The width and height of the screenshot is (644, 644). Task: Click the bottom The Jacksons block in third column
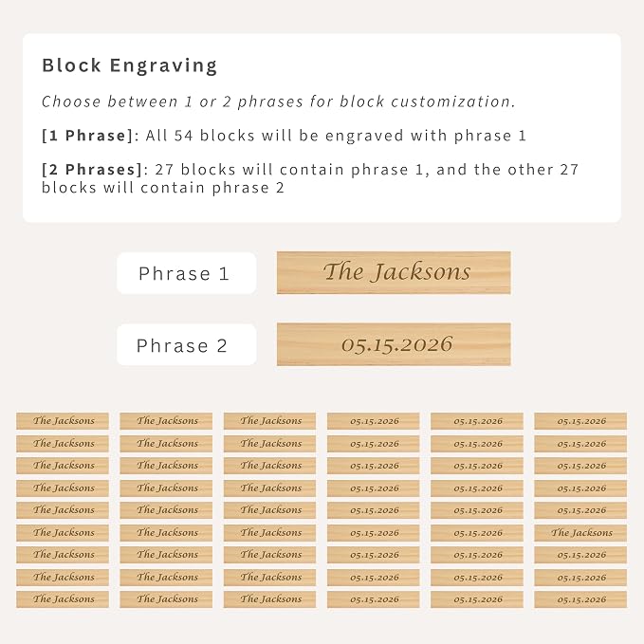(270, 599)
